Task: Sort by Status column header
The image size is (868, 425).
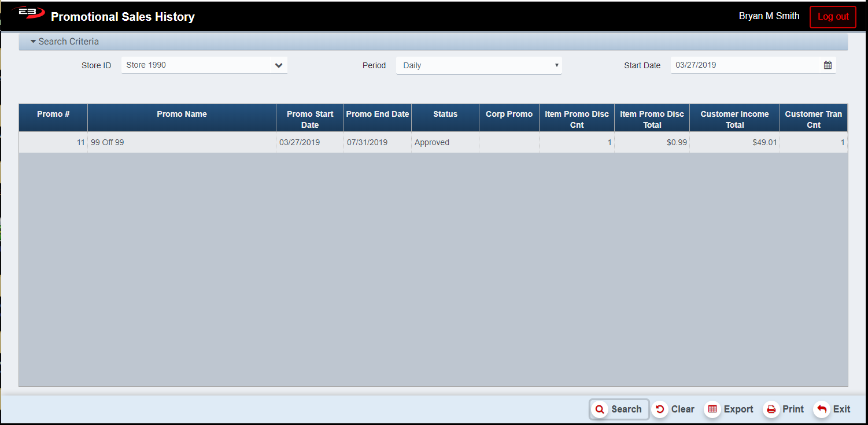Action: coord(445,114)
